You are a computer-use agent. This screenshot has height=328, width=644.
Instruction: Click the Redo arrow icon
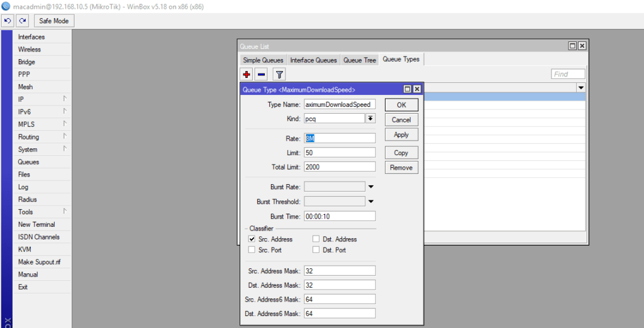(23, 21)
